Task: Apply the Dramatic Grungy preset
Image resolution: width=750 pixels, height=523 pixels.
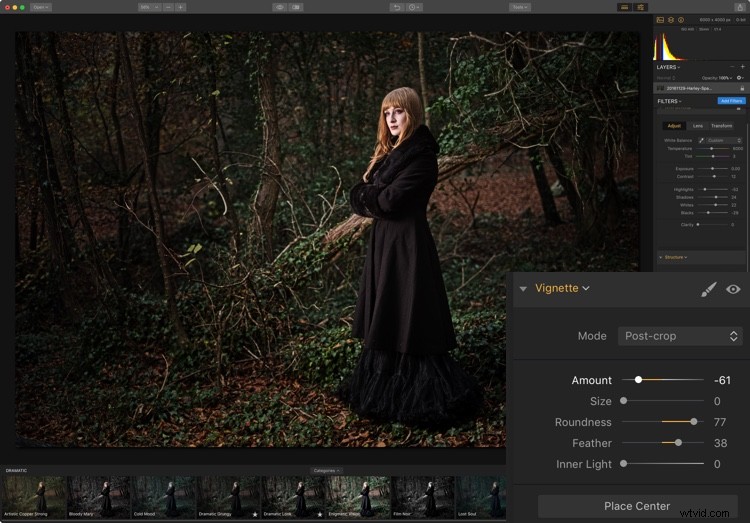Action: (x=228, y=497)
